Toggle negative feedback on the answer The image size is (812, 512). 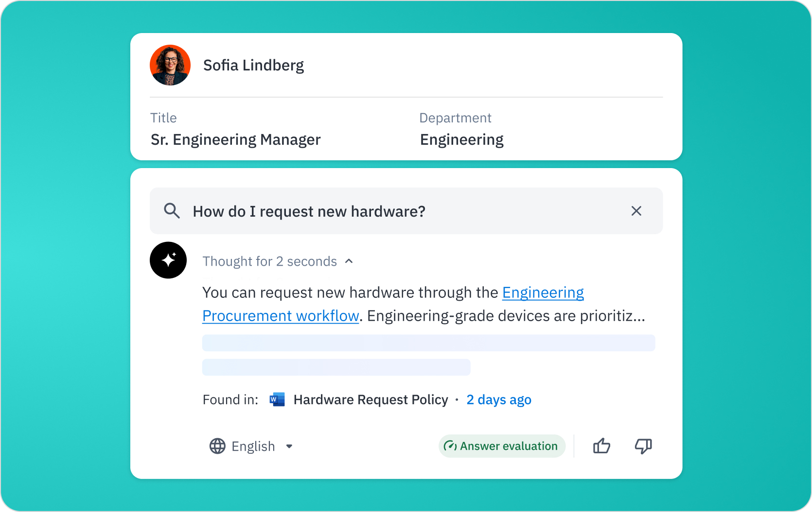click(x=643, y=446)
